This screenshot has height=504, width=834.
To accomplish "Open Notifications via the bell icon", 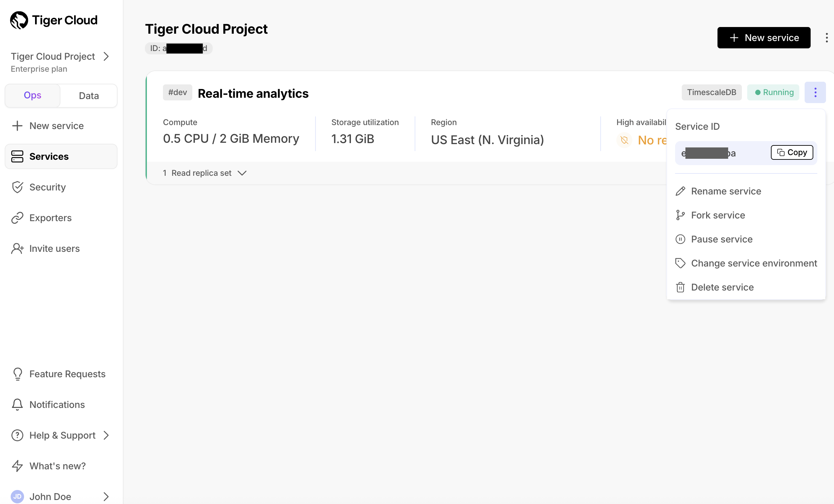I will coord(17,405).
